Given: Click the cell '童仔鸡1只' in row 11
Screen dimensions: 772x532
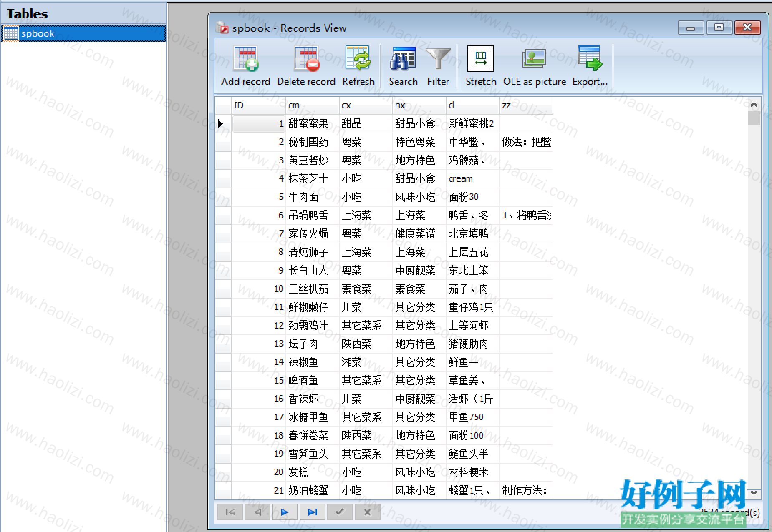Looking at the screenshot, I should [x=473, y=307].
